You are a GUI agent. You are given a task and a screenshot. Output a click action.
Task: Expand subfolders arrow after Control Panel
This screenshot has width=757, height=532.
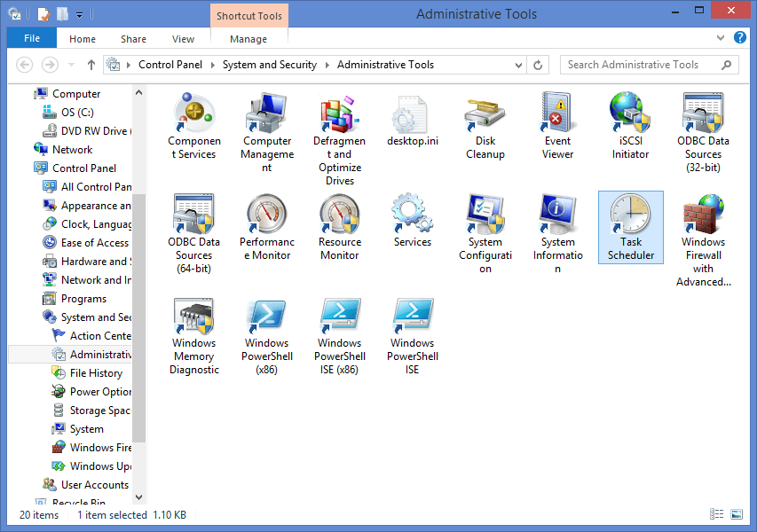pyautogui.click(x=212, y=65)
